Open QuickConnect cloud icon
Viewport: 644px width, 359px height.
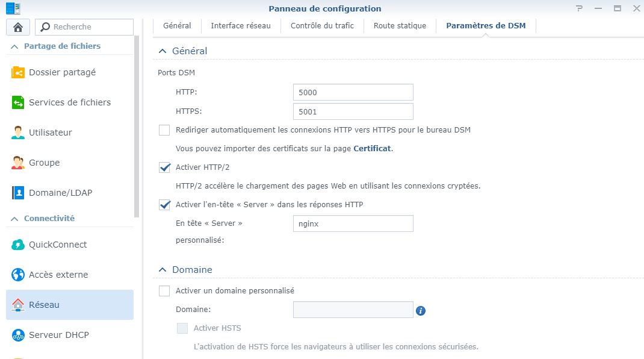coord(18,245)
